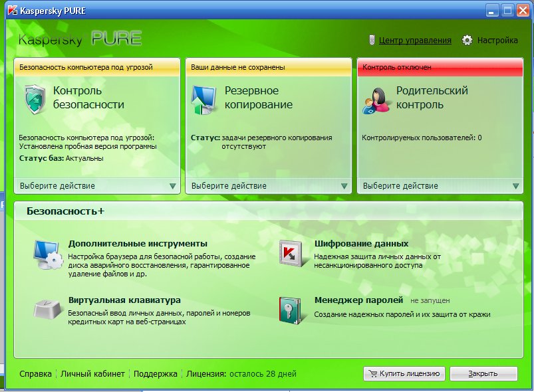Open Настройка settings
This screenshot has width=534, height=392.
[497, 40]
